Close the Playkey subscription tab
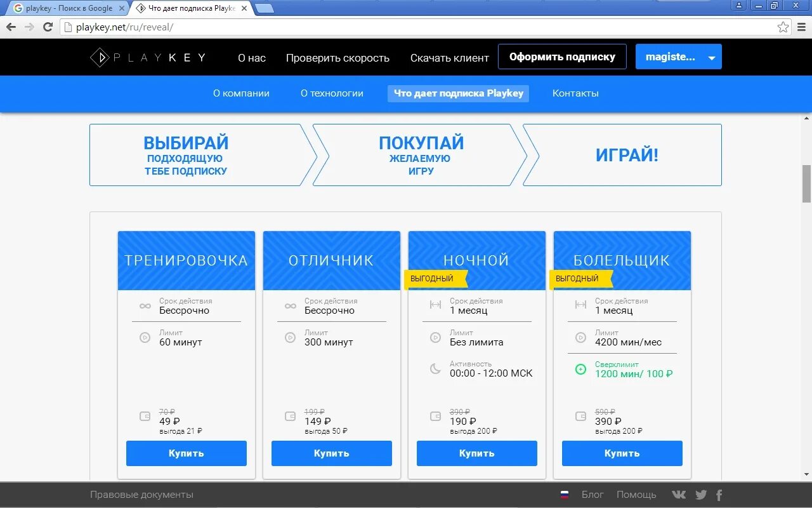This screenshot has width=812, height=508. click(x=244, y=8)
